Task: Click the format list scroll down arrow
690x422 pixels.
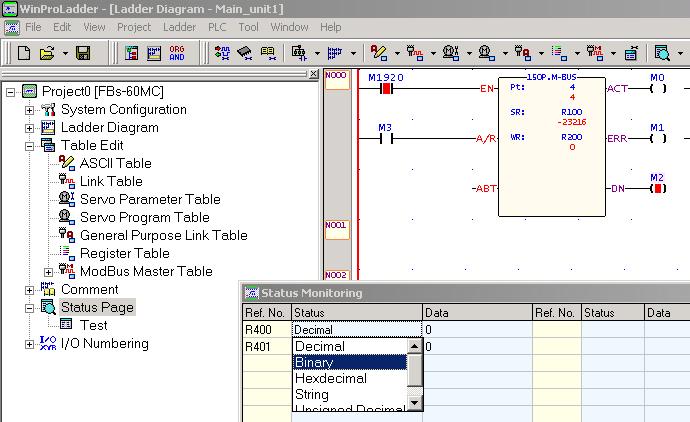Action: click(x=415, y=403)
